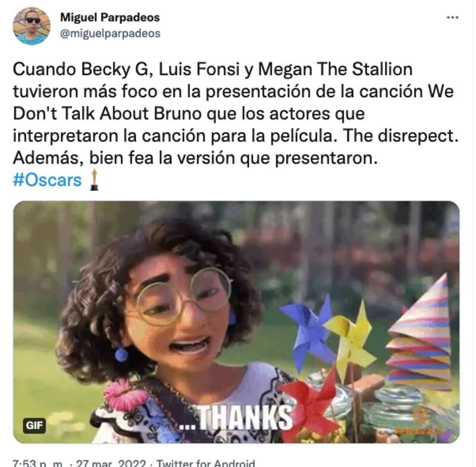The width and height of the screenshot is (476, 467).
Task: Play the Mirabel Encanto GIF
Action: [236, 322]
